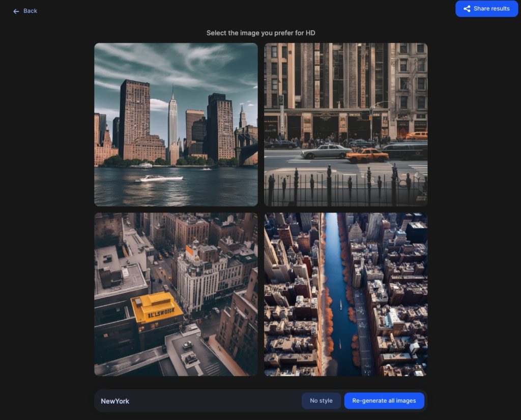This screenshot has width=521, height=420.
Task: Click the "Select the image you prefer" heading
Action: [x=260, y=33]
